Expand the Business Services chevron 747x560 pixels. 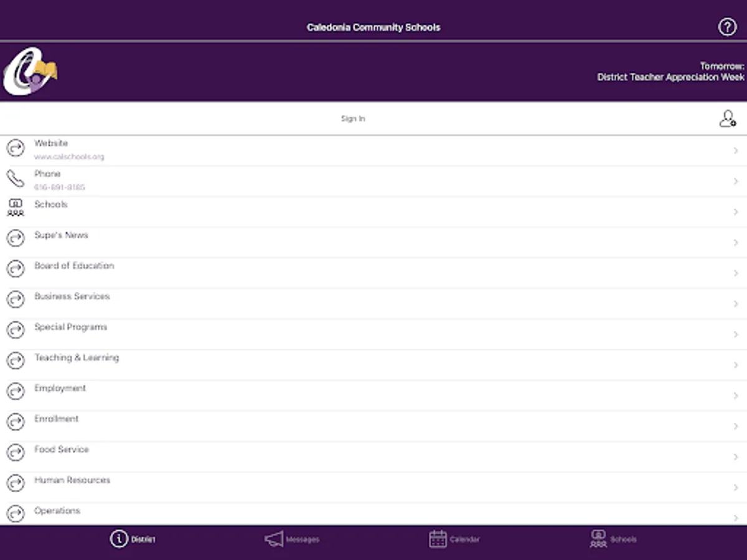click(736, 304)
